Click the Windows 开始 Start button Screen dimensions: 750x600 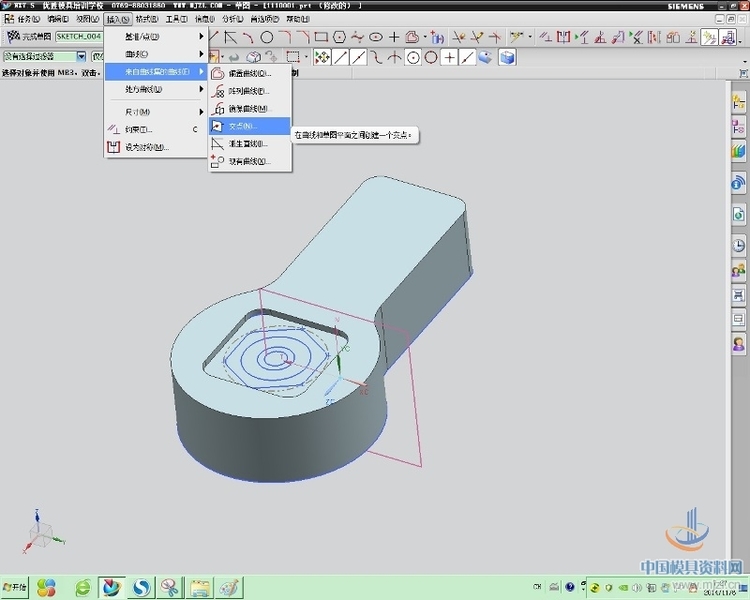[15, 587]
